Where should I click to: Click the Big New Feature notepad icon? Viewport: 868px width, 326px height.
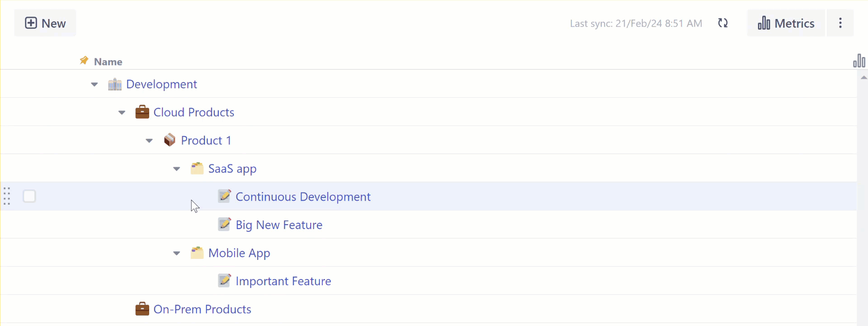pyautogui.click(x=224, y=225)
